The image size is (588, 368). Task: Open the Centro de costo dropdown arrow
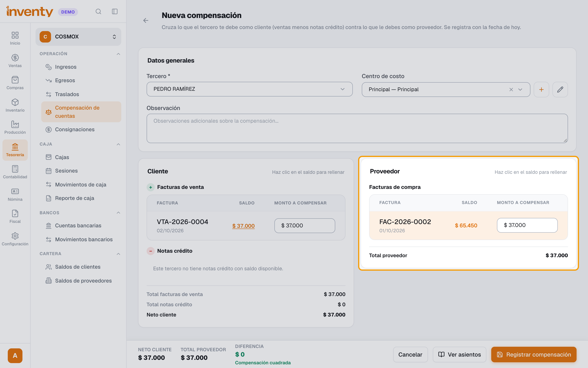(520, 90)
